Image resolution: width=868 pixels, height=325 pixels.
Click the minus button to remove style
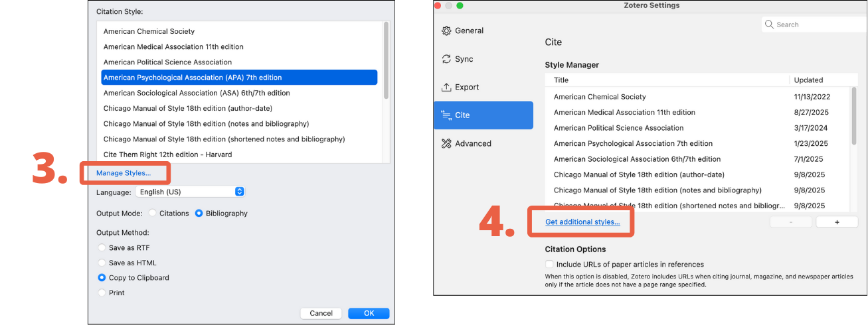(790, 222)
